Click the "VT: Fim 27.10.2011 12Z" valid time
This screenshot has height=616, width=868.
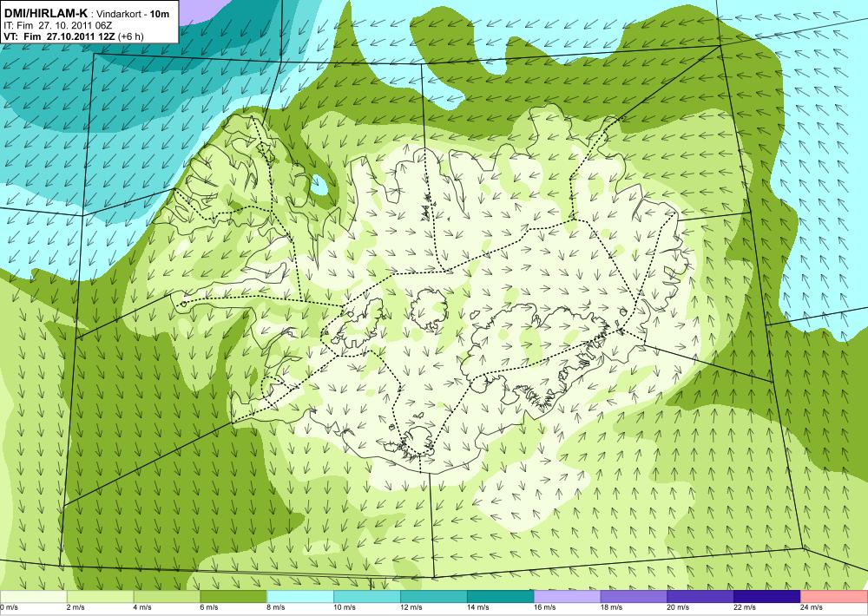pyautogui.click(x=60, y=36)
